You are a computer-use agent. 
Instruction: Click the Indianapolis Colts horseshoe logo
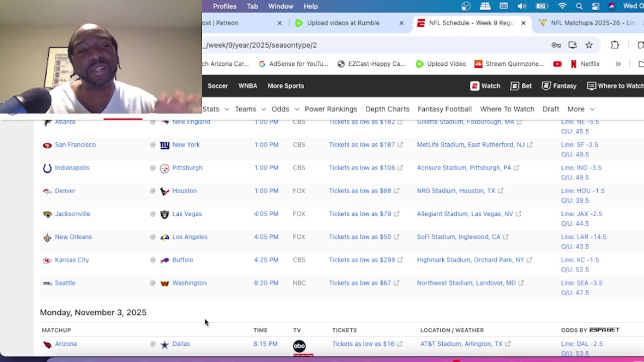(x=47, y=168)
